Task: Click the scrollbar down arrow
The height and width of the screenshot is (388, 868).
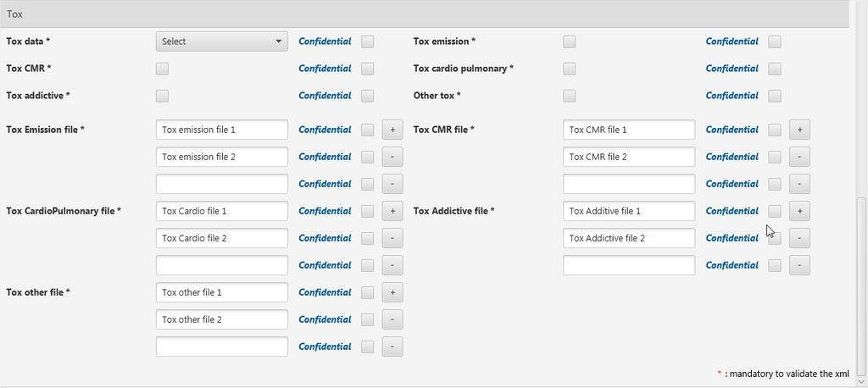Action: click(861, 382)
